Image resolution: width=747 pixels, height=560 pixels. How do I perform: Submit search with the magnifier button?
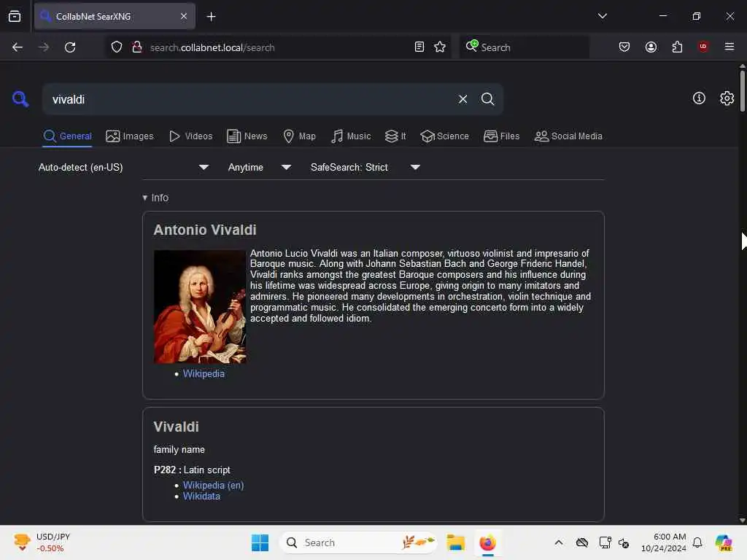[487, 99]
